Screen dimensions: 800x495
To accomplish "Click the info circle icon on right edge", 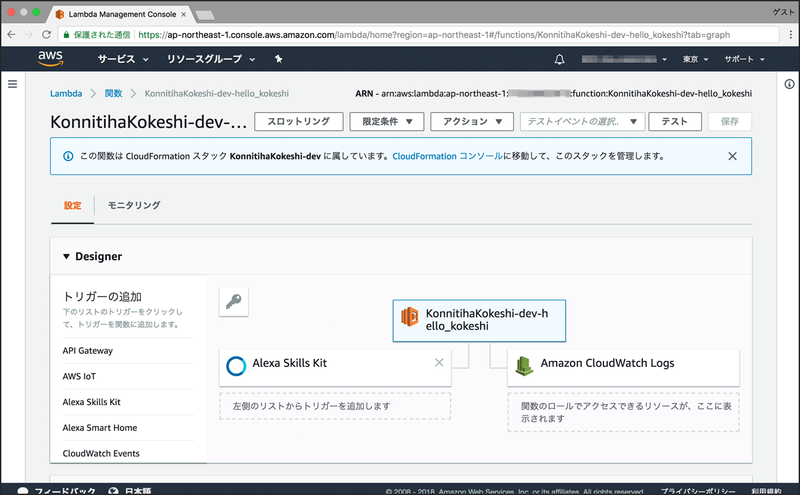I will pyautogui.click(x=789, y=84).
